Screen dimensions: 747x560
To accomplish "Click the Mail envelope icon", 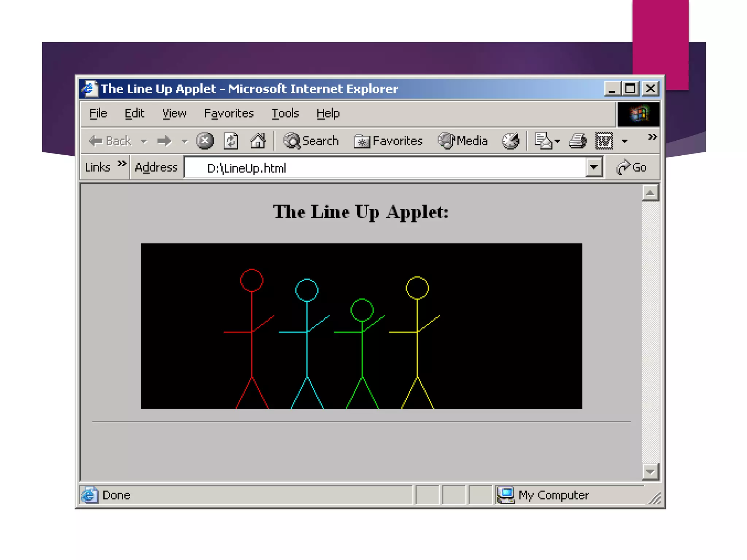I will [x=543, y=141].
